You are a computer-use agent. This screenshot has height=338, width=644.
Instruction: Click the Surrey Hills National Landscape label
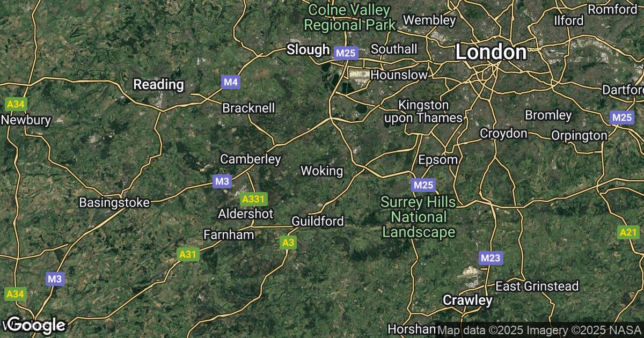click(x=419, y=217)
